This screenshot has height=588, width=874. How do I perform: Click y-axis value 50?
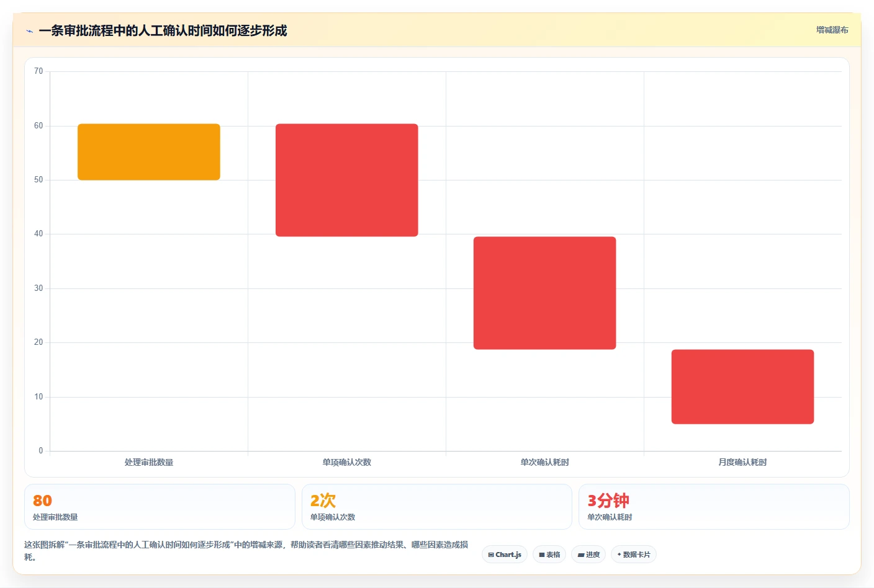tap(38, 180)
